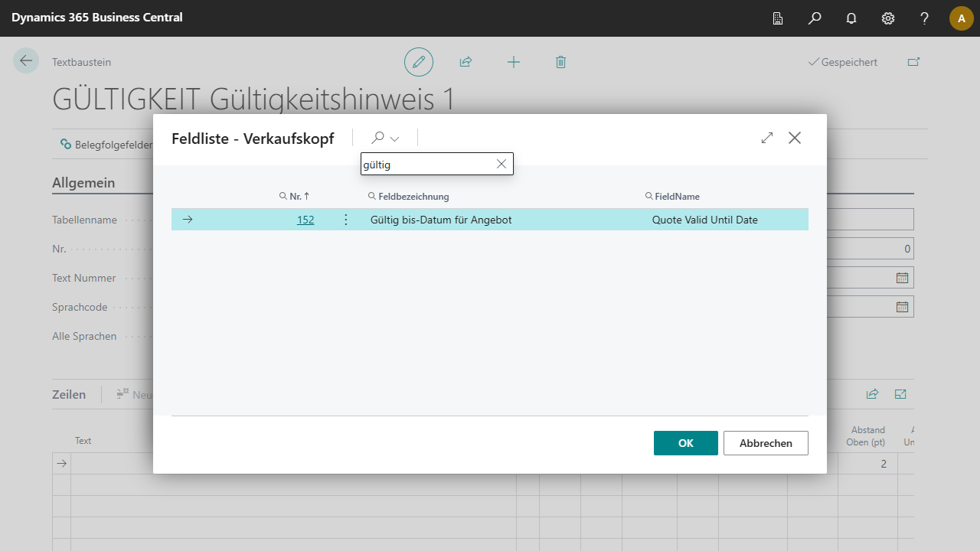
Task: Open the row options three-dot menu
Action: 345,220
